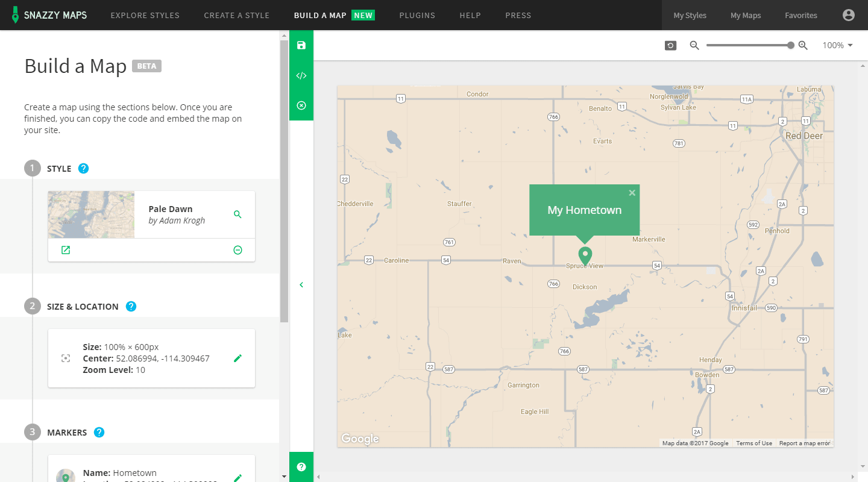Click the sidebar scrollbar down arrow
This screenshot has width=868, height=482.
click(x=284, y=477)
